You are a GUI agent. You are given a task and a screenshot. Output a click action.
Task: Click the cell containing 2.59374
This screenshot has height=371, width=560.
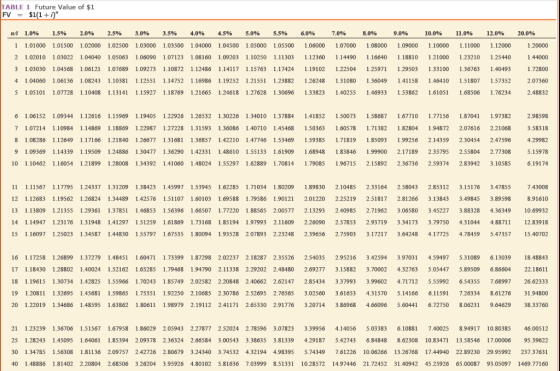pos(439,164)
